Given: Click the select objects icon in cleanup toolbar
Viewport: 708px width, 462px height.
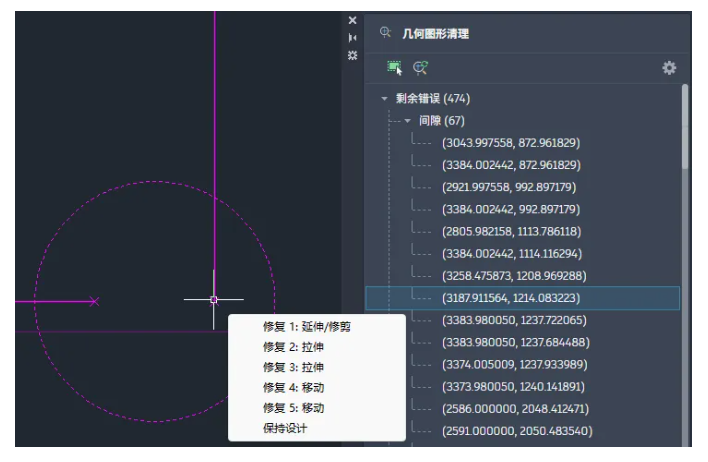Looking at the screenshot, I should (x=395, y=68).
